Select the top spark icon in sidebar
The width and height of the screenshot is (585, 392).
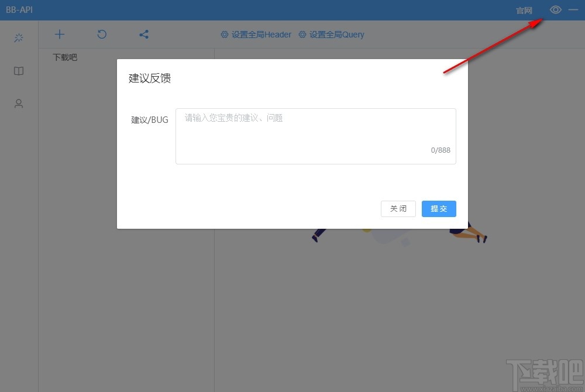coord(18,37)
